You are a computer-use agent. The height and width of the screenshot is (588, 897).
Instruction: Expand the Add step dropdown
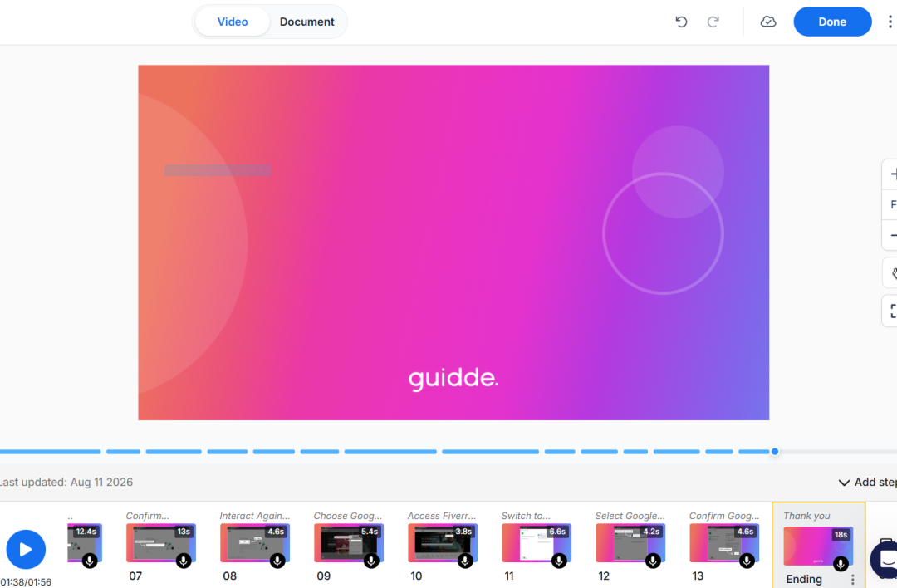(868, 483)
